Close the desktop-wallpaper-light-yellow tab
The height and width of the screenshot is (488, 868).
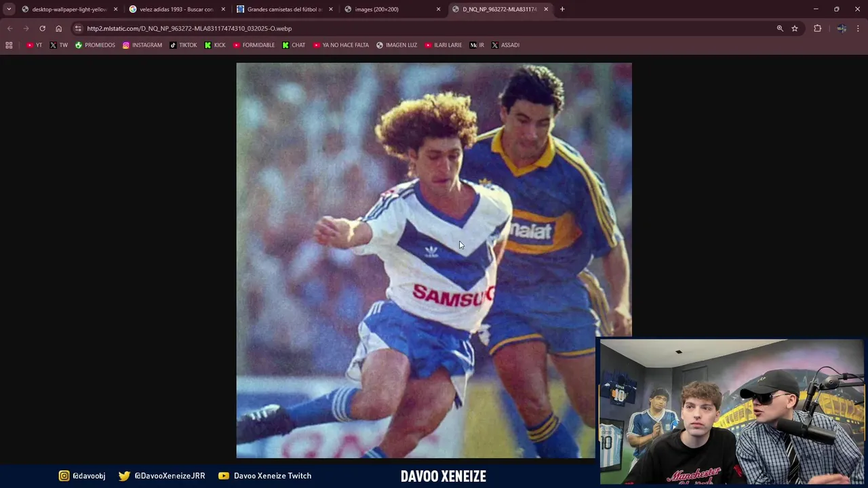tap(115, 9)
